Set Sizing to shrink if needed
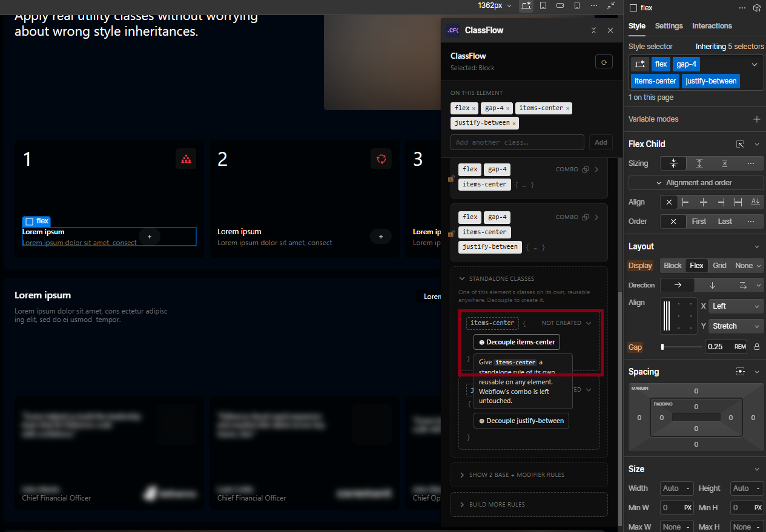 pos(673,163)
